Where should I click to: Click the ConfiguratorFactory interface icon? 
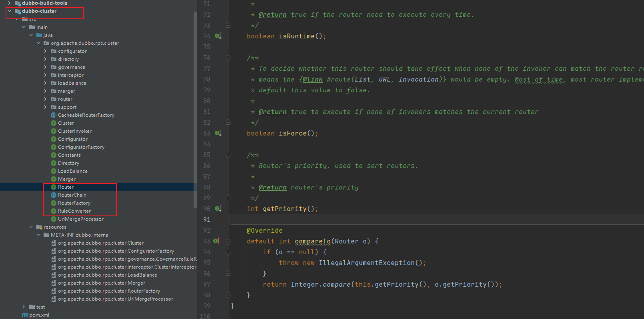pos(54,147)
